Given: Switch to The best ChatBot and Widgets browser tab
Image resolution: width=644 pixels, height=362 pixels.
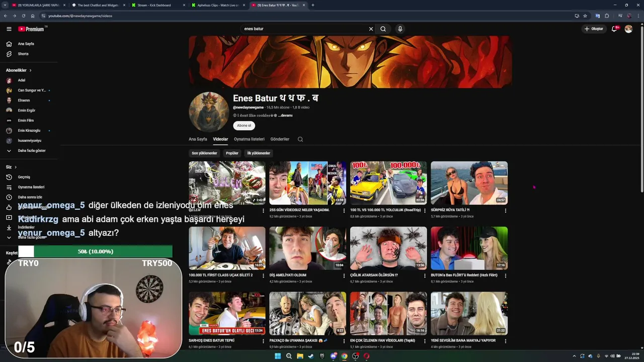Looking at the screenshot, I should pos(98,5).
